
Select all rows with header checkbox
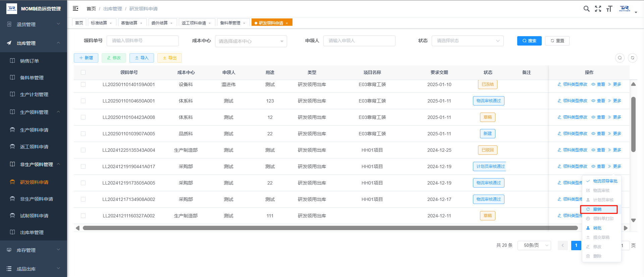tap(83, 72)
